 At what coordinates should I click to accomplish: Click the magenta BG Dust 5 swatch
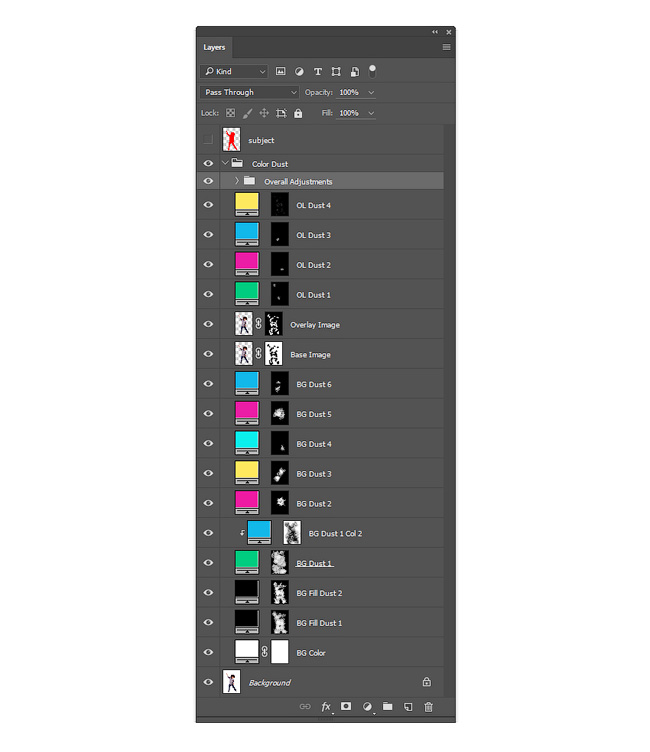pyautogui.click(x=247, y=413)
